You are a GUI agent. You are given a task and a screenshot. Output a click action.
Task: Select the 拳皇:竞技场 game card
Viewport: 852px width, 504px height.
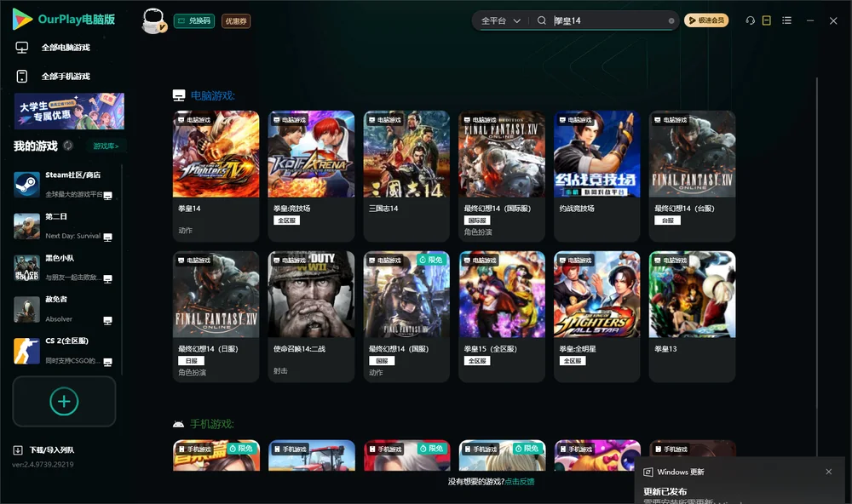click(x=311, y=176)
